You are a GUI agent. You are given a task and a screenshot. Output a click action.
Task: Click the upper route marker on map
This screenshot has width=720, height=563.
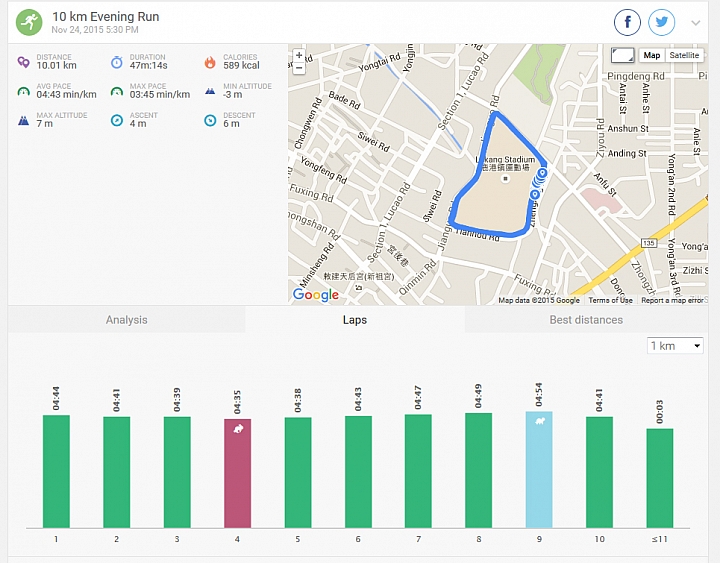pos(542,173)
